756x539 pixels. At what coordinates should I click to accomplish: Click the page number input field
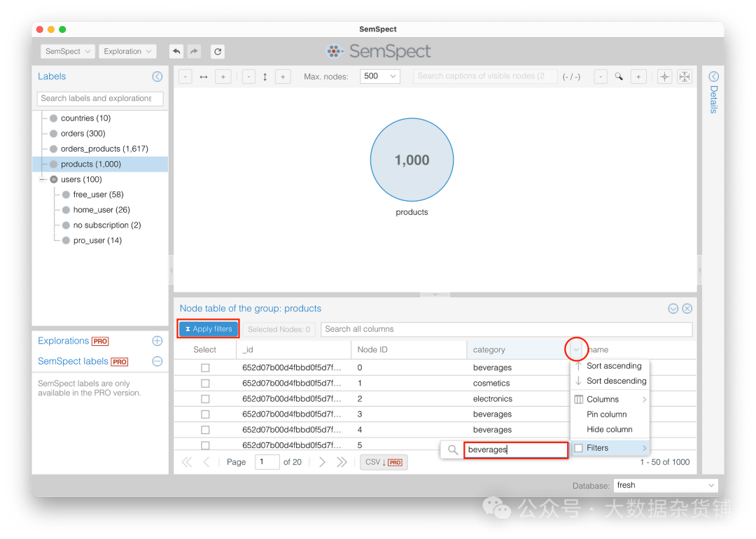tap(267, 462)
